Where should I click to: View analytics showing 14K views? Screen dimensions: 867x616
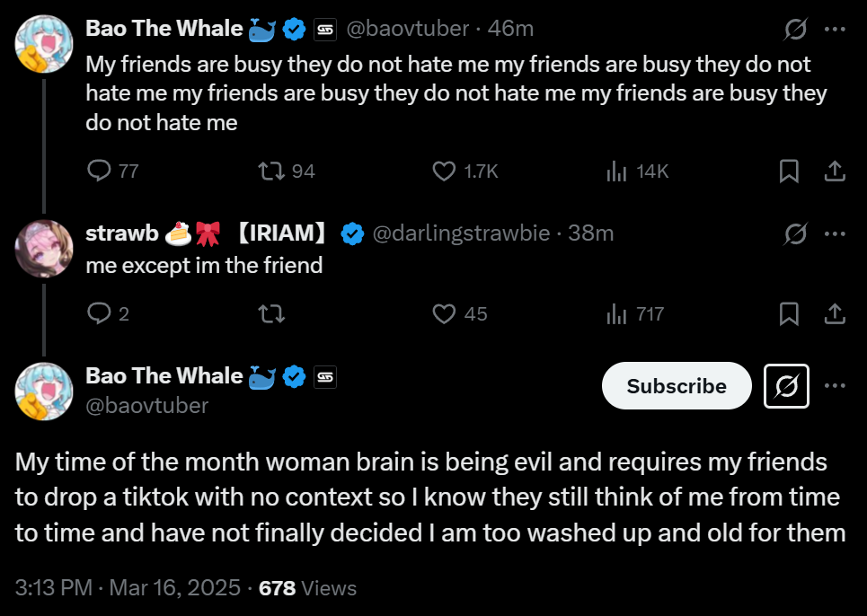(616, 171)
